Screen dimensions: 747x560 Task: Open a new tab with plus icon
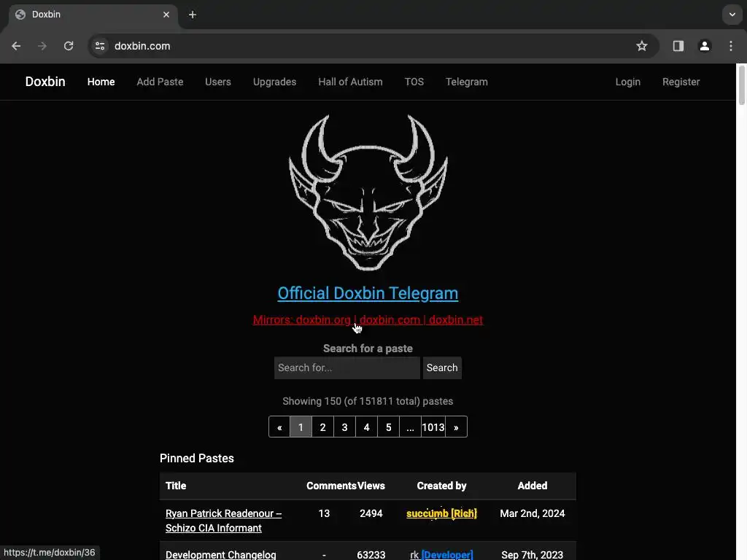pos(193,15)
